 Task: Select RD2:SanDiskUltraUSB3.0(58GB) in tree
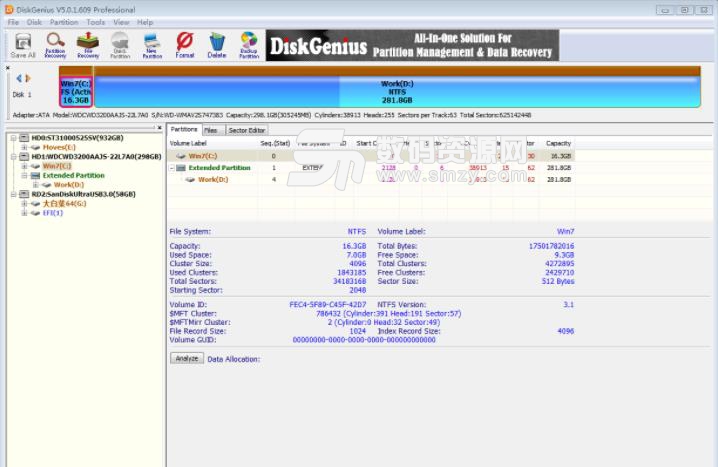coord(83,194)
